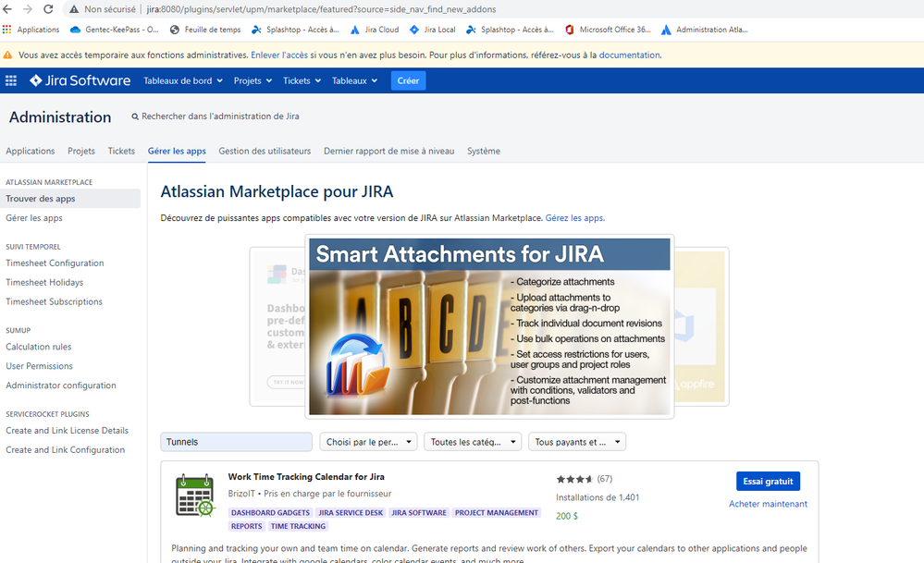This screenshot has height=563, width=924.
Task: Expand the Tableaux menu
Action: click(355, 80)
